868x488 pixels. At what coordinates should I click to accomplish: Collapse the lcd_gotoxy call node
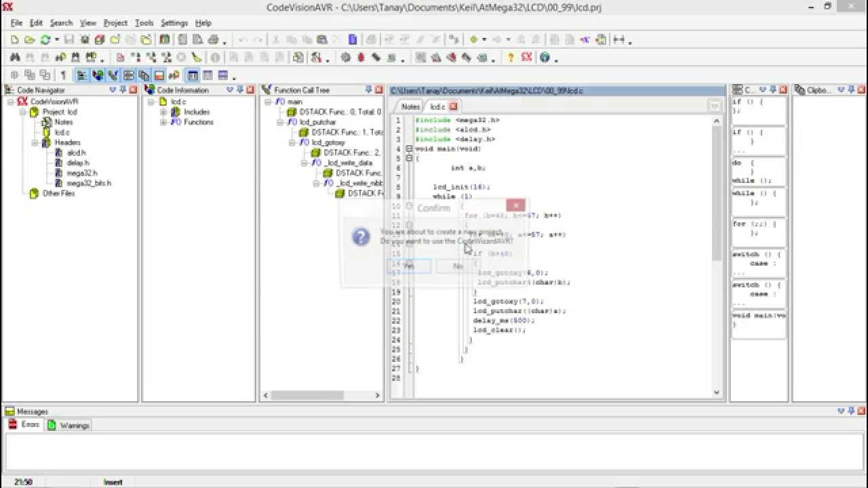[292, 142]
